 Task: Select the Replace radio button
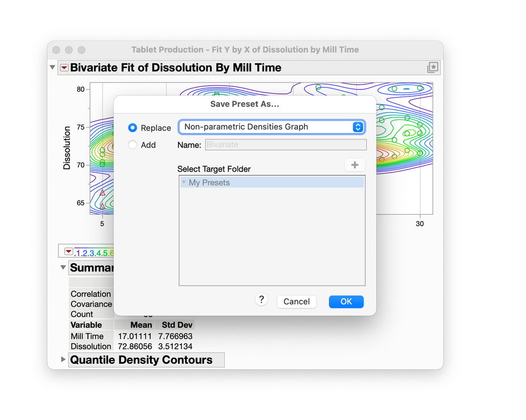tap(132, 127)
